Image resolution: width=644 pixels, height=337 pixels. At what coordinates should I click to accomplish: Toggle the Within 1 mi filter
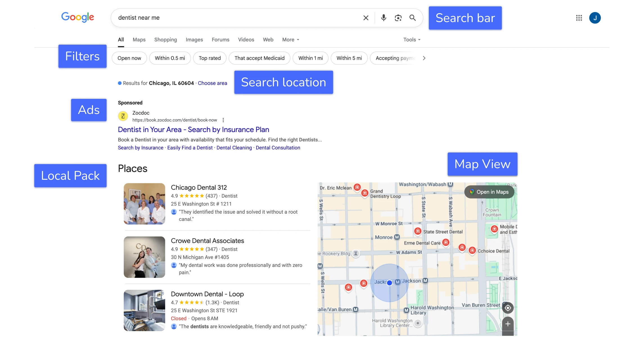coord(310,58)
